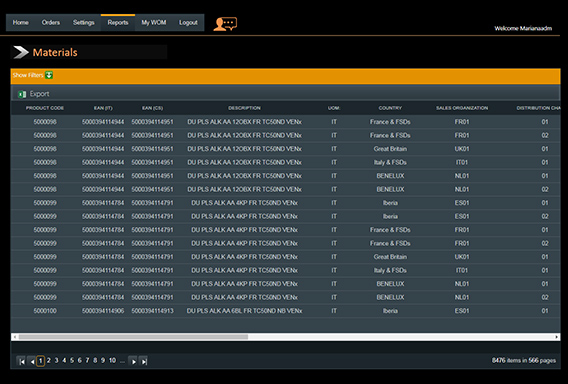Screen dimensions: 568x384
Task: Click the Materials heading arrow logo
Action: pos(21,53)
